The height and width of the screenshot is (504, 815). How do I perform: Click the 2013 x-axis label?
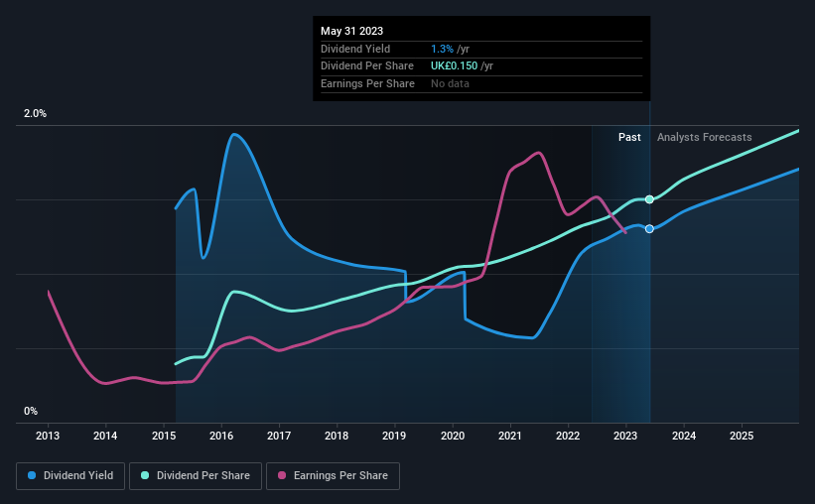click(48, 436)
